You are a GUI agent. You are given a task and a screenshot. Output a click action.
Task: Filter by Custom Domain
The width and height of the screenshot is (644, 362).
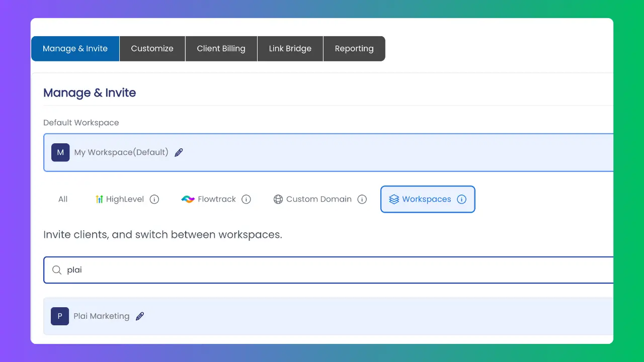[x=320, y=199]
